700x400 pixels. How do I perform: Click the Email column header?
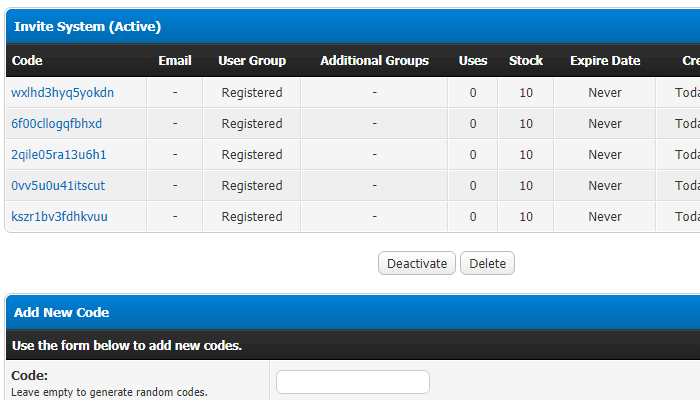tap(175, 61)
